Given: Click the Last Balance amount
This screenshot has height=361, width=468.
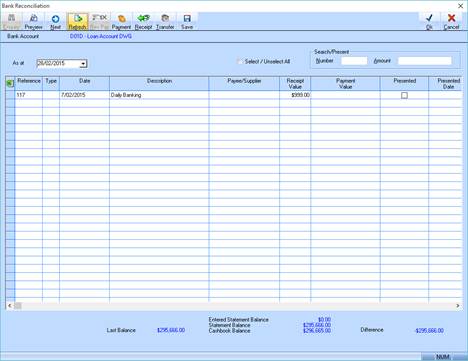Looking at the screenshot, I should pos(171,330).
